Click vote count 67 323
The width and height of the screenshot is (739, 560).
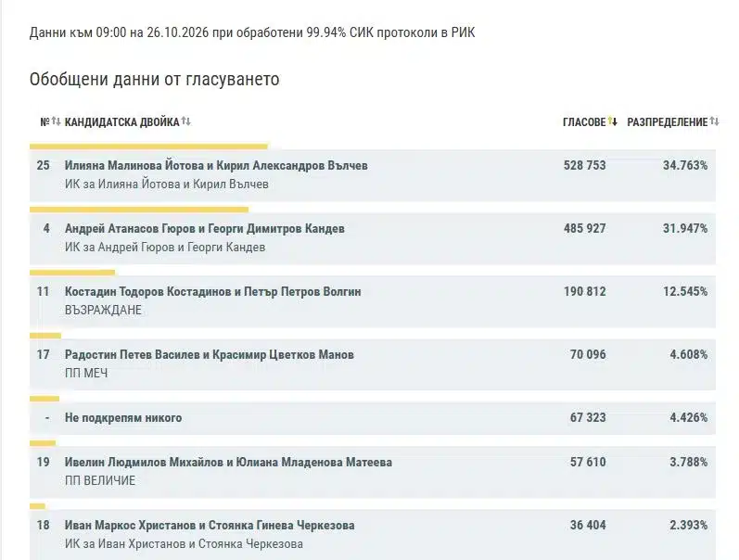point(588,417)
